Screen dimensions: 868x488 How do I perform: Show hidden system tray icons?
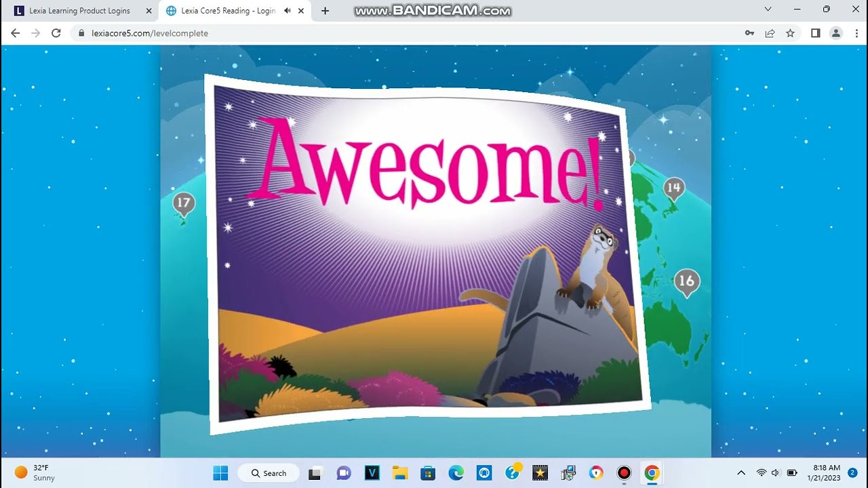pyautogui.click(x=741, y=473)
